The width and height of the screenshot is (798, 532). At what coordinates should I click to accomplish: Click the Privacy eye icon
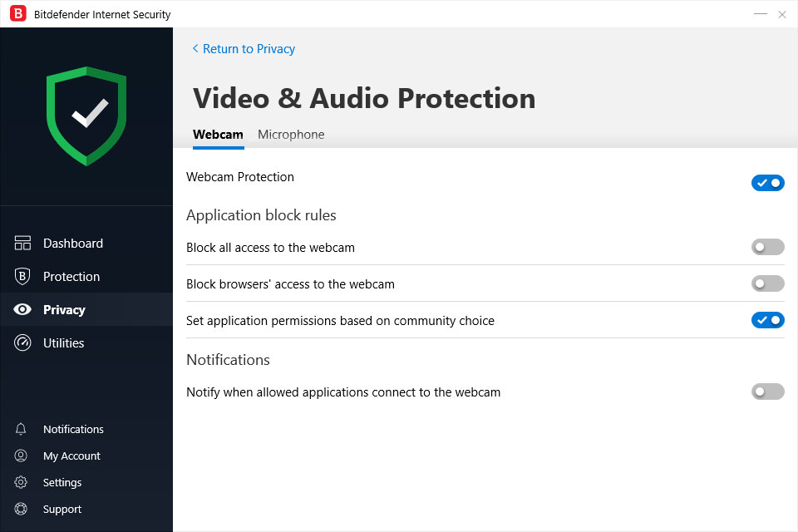(22, 310)
